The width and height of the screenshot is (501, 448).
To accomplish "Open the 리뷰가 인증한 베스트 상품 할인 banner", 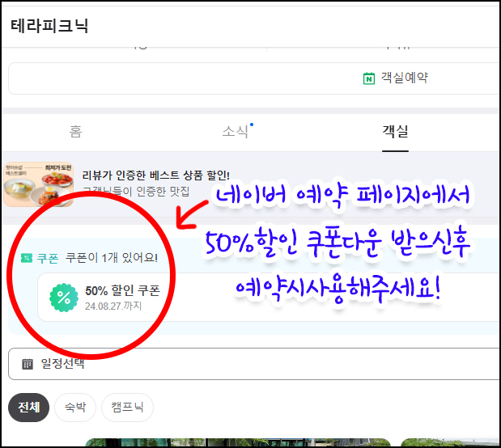I will coord(155,175).
